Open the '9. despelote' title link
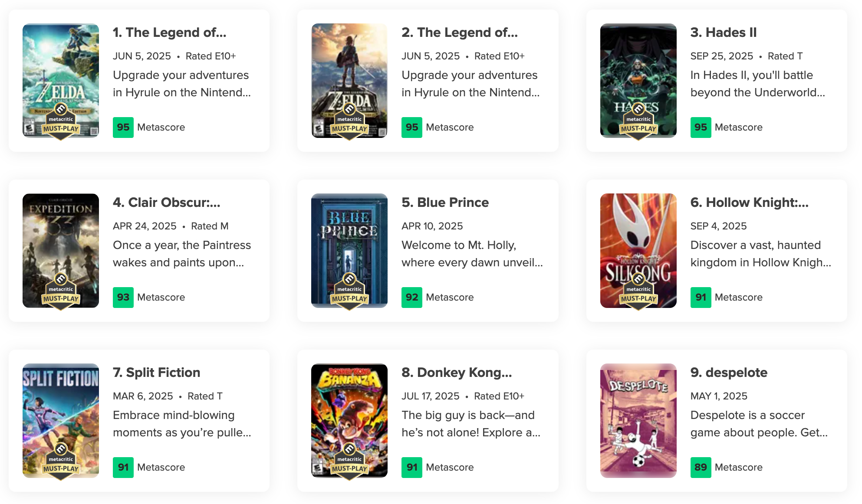Screen dimensions: 862x504 tap(729, 373)
